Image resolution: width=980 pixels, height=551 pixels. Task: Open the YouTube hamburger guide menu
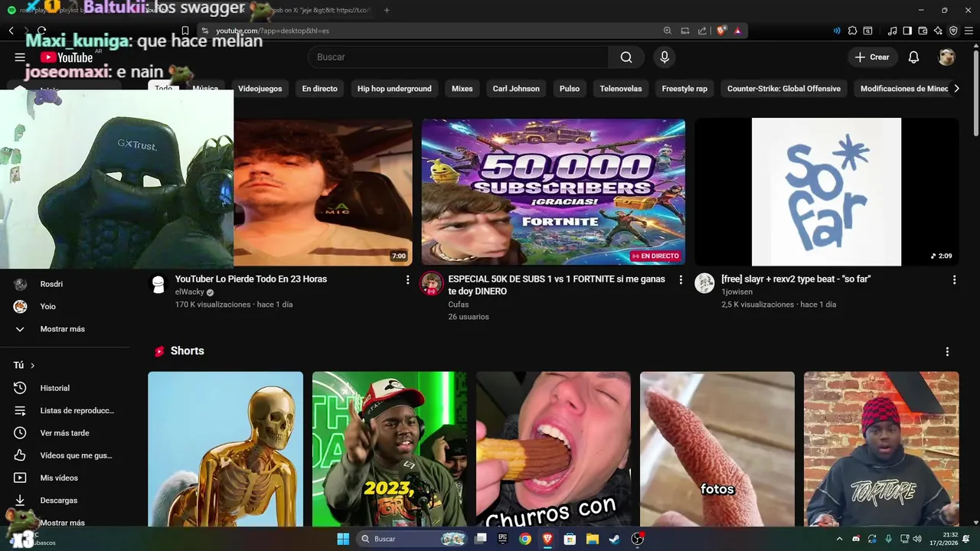click(20, 57)
